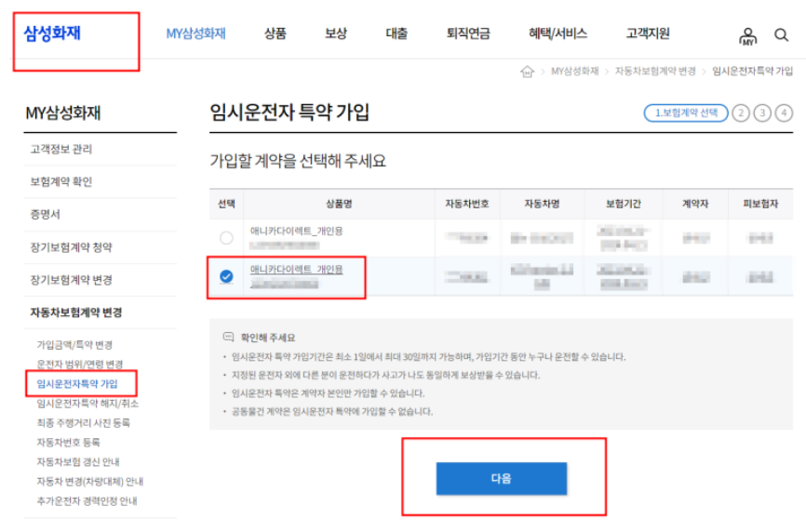Image resolution: width=806 pixels, height=532 pixels.
Task: Click 임시운전자특약 가입 in the breadcrumb
Action: (x=753, y=72)
